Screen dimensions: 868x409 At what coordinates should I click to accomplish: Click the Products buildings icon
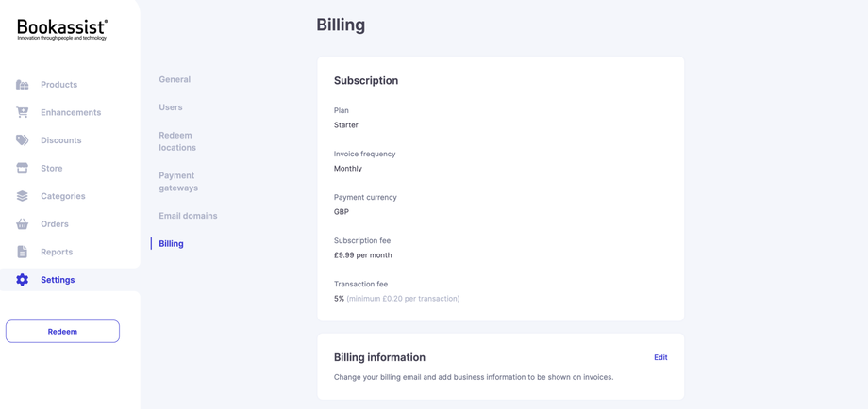pyautogui.click(x=23, y=85)
